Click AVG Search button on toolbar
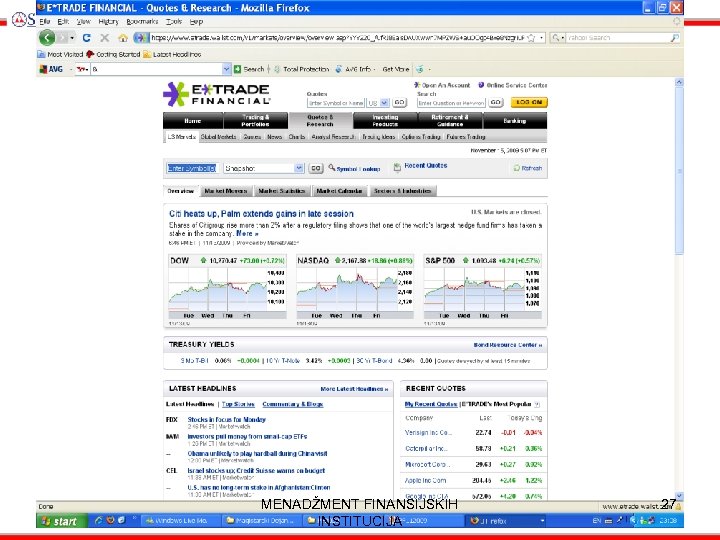Image resolution: width=720 pixels, height=540 pixels. tap(249, 69)
